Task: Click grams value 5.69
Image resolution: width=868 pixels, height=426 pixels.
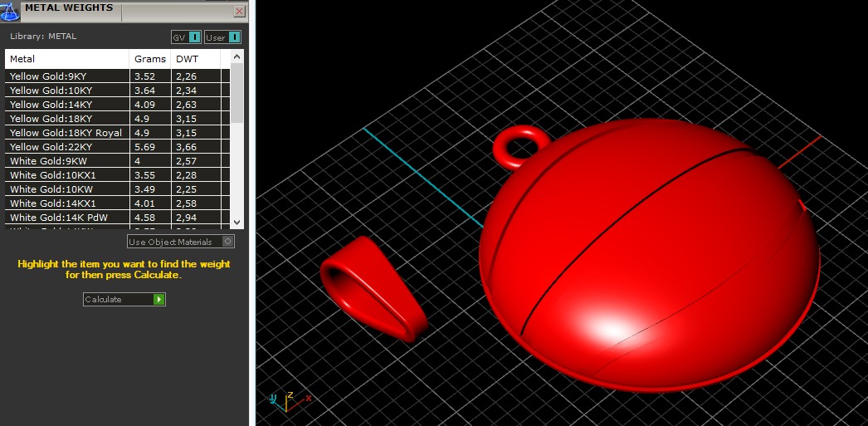Action: click(145, 147)
